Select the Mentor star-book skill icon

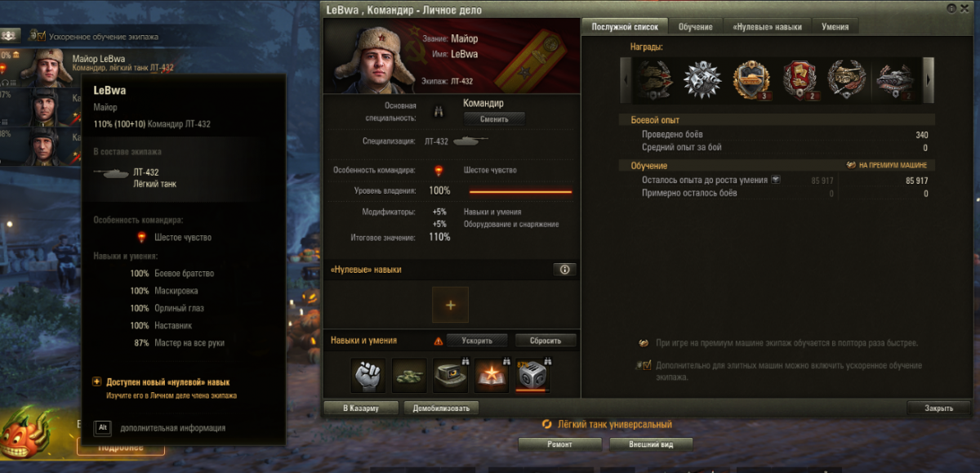click(x=492, y=374)
